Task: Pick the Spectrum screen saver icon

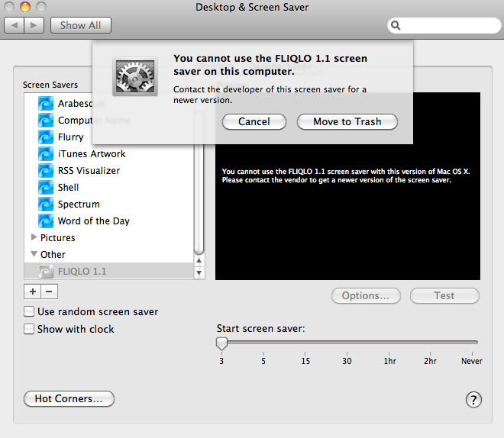Action: (46, 204)
